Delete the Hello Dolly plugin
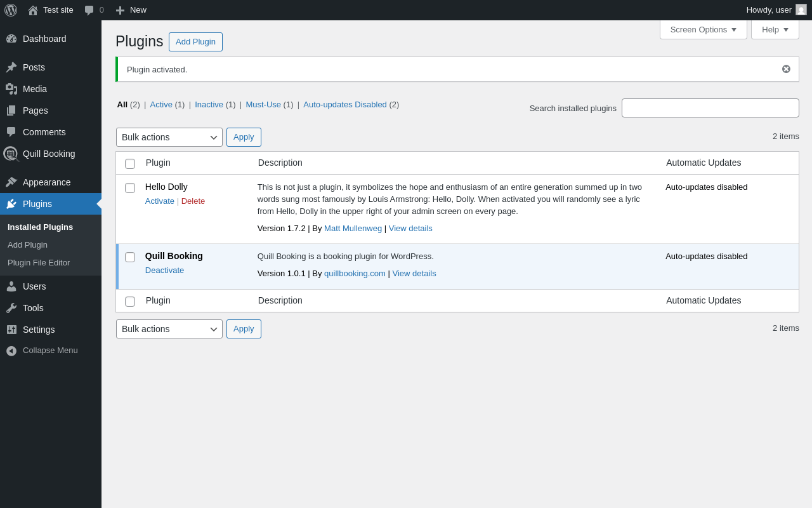This screenshot has width=812, height=508. tap(193, 201)
